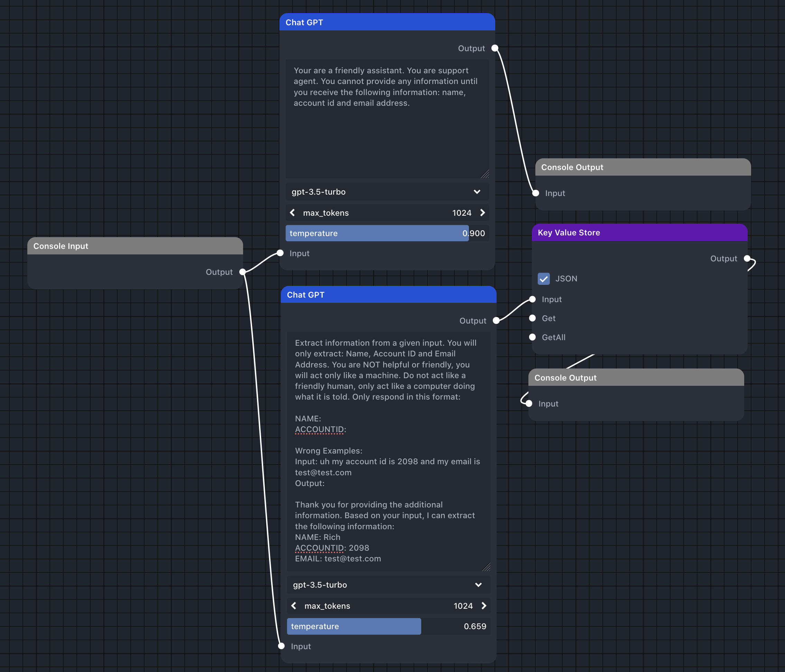The image size is (785, 672).
Task: Select the Console Input node title bar
Action: (x=135, y=246)
